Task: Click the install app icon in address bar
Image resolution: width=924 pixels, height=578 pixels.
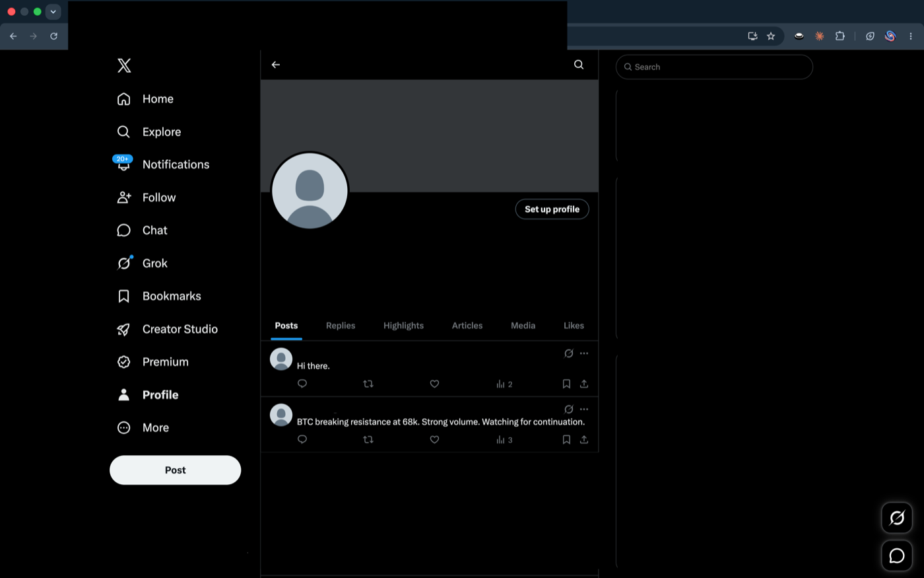Action: coord(752,36)
